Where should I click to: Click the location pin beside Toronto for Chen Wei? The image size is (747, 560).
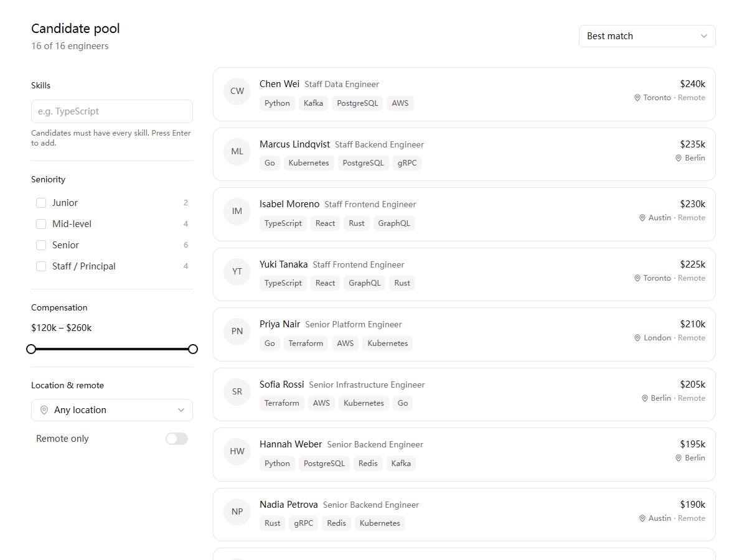(x=637, y=98)
